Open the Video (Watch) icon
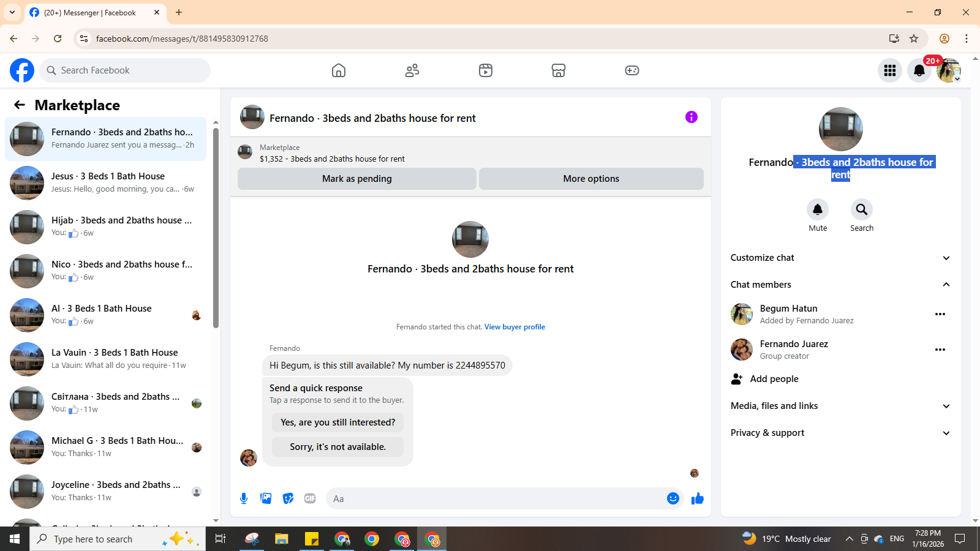 tap(486, 70)
